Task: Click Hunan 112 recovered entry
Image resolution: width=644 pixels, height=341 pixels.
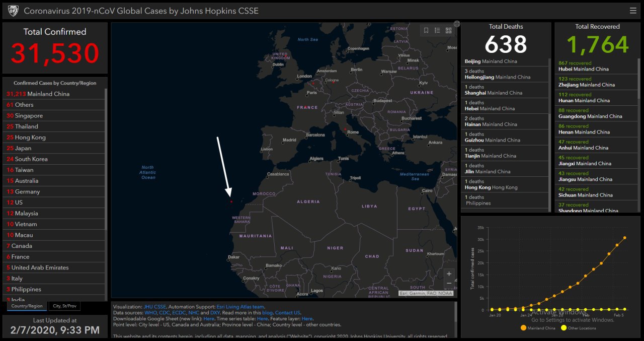Action: (597, 98)
